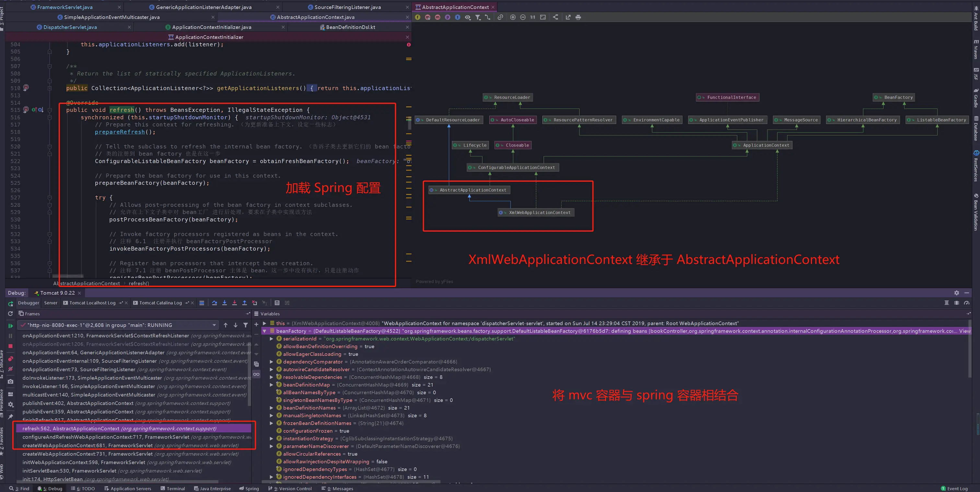The width and height of the screenshot is (980, 492).
Task: Select the Step Out debug action
Action: 245,303
